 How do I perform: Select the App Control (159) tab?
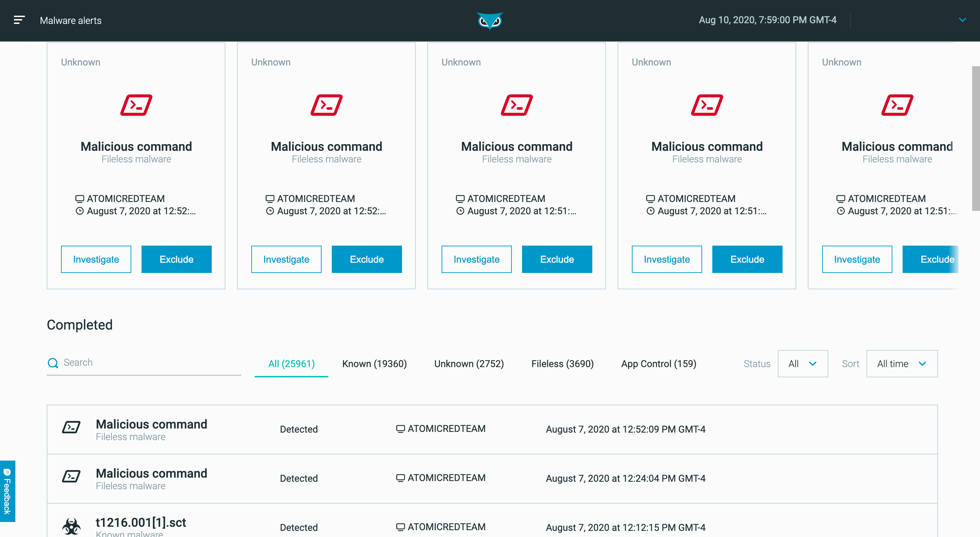pos(658,364)
